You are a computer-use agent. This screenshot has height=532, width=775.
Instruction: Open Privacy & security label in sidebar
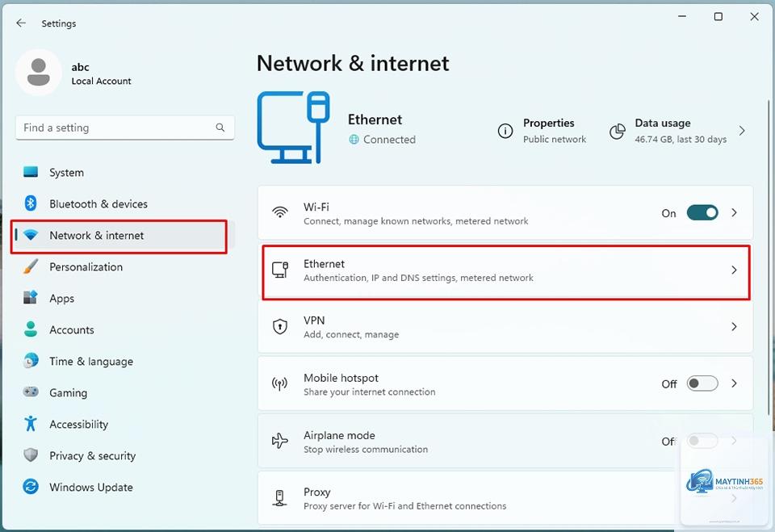92,456
